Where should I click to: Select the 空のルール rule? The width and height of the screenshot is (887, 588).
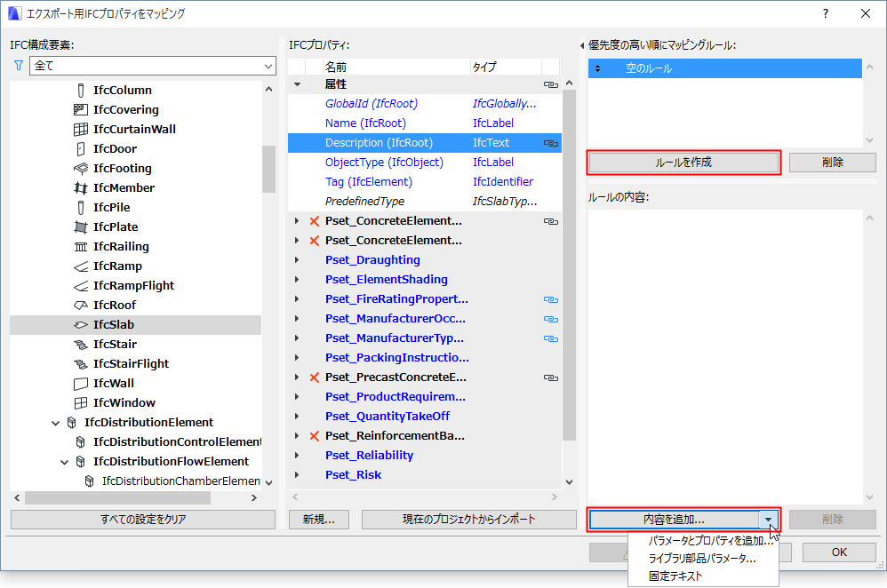tap(724, 68)
